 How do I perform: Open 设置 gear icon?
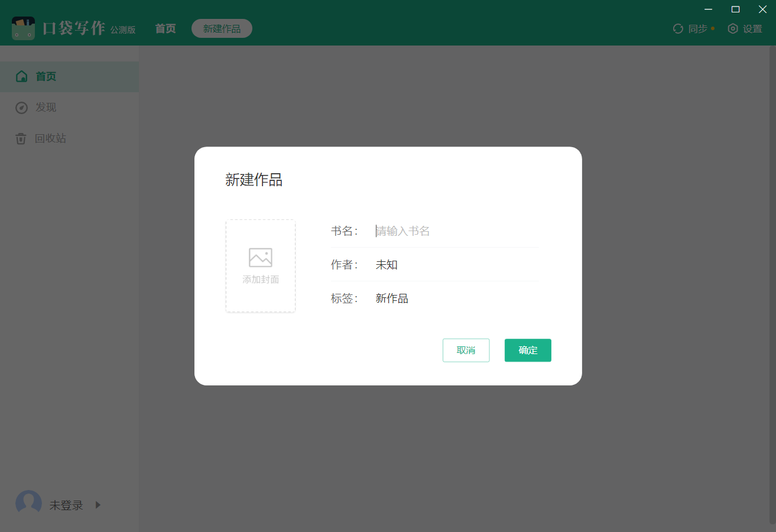point(733,28)
